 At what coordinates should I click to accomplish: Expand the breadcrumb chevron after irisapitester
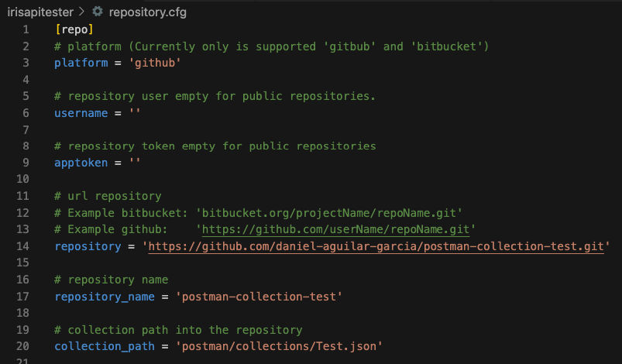[81, 12]
